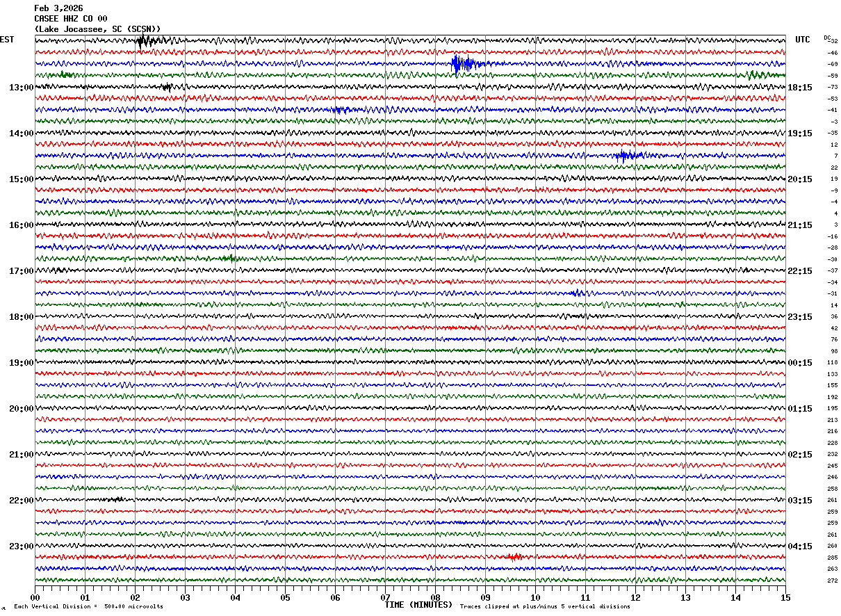The width and height of the screenshot is (841, 616).
Task: Click the '20:00' EST time label
Action: coord(22,409)
